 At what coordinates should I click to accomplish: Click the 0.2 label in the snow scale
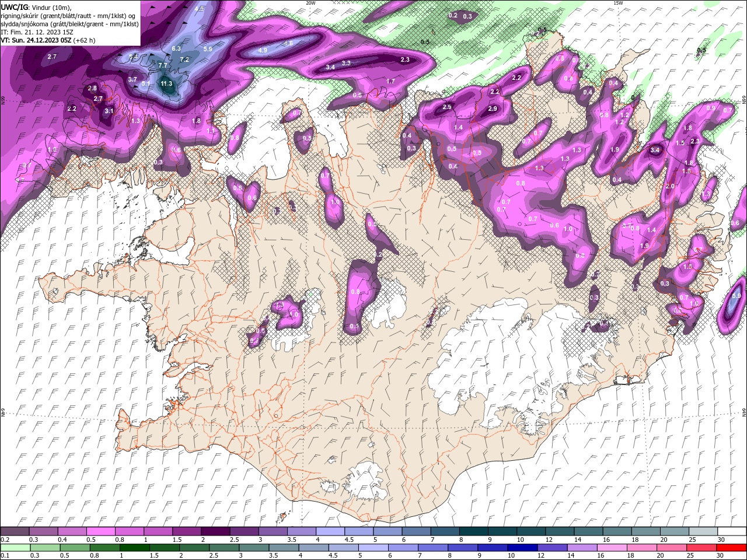(5, 540)
